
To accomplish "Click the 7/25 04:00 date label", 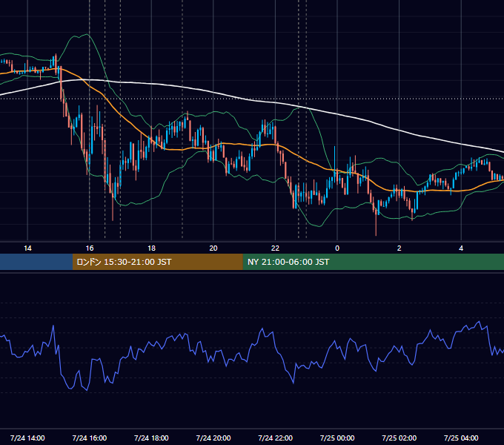I will coord(461,438).
